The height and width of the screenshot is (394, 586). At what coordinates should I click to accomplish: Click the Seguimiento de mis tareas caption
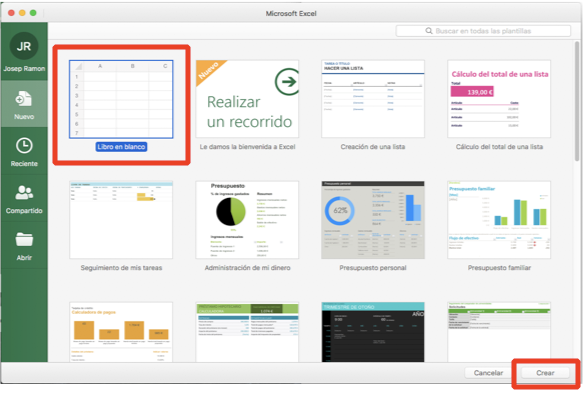click(x=121, y=268)
